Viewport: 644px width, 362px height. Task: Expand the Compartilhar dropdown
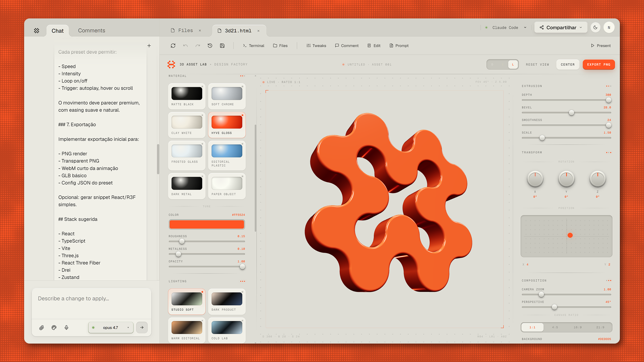[x=561, y=27]
